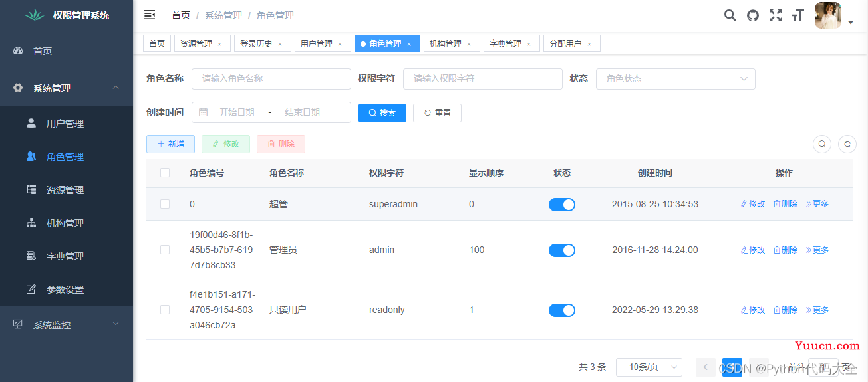Open 用户管理 in sidebar
Image resolution: width=868 pixels, height=382 pixels.
click(x=67, y=124)
